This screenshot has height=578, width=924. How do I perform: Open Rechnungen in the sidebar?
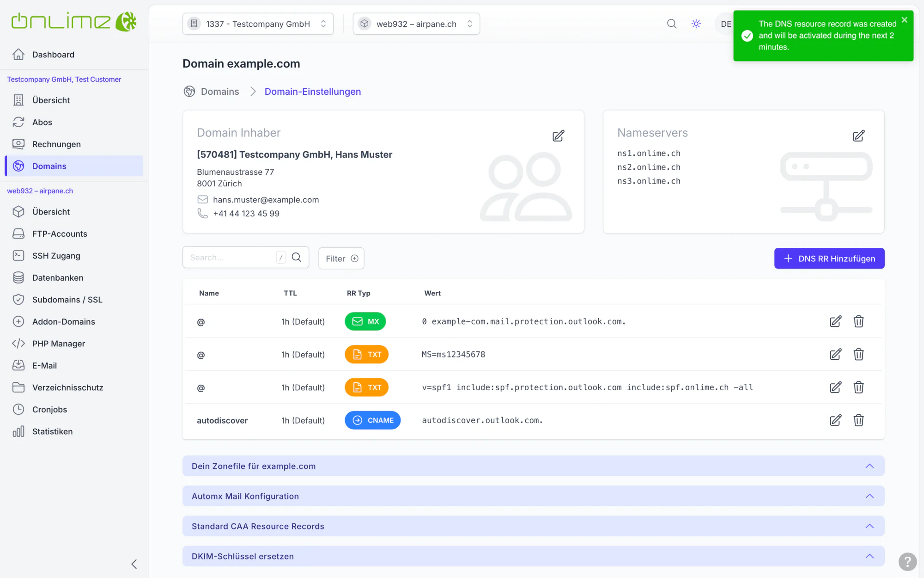point(74,144)
